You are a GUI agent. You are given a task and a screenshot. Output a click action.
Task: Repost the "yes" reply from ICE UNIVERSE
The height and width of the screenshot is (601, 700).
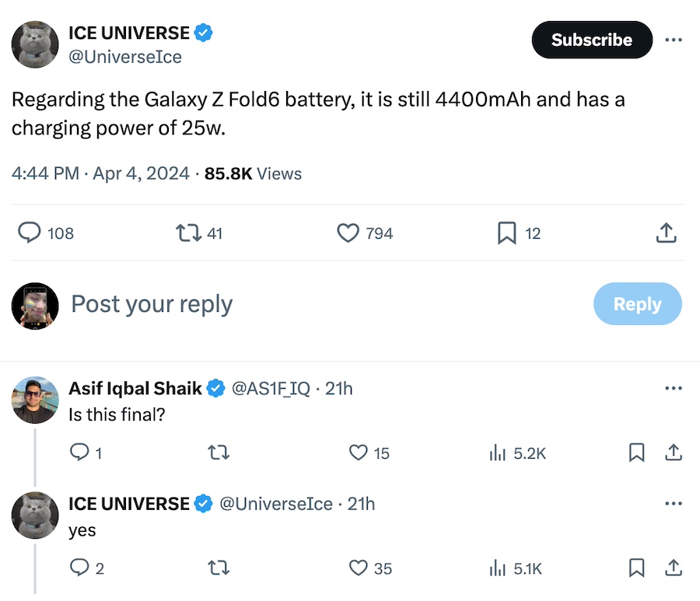(220, 568)
